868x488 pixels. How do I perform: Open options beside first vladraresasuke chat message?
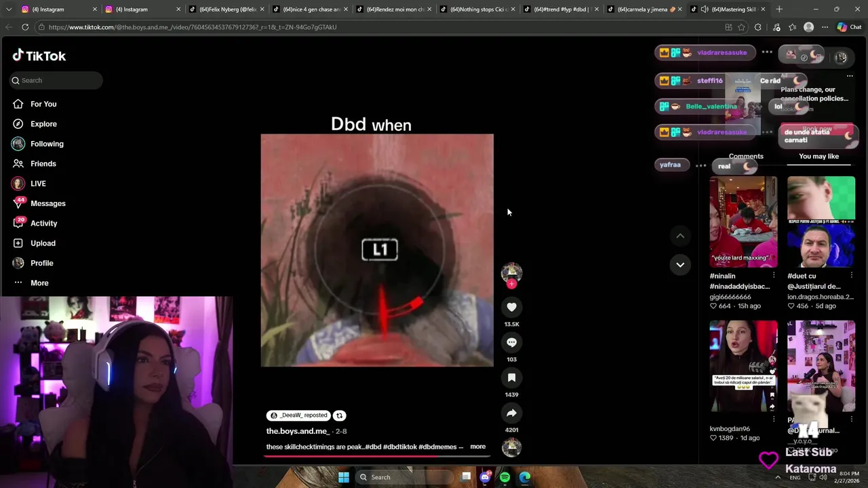tap(767, 52)
